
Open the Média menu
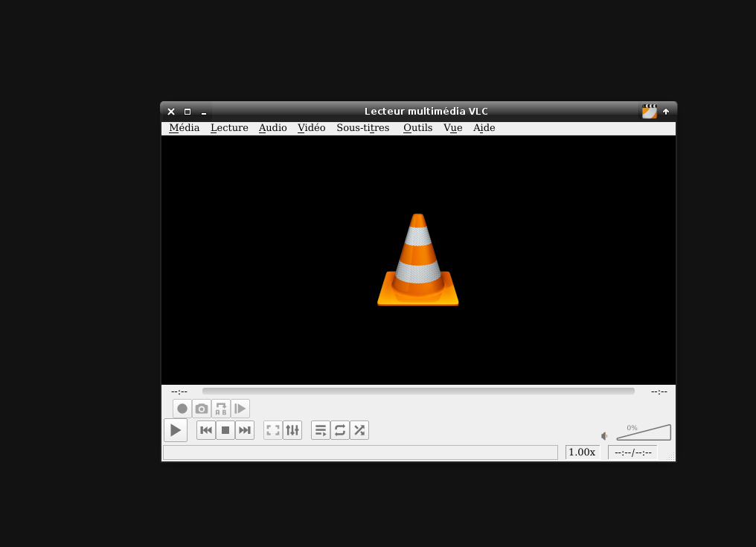[185, 128]
